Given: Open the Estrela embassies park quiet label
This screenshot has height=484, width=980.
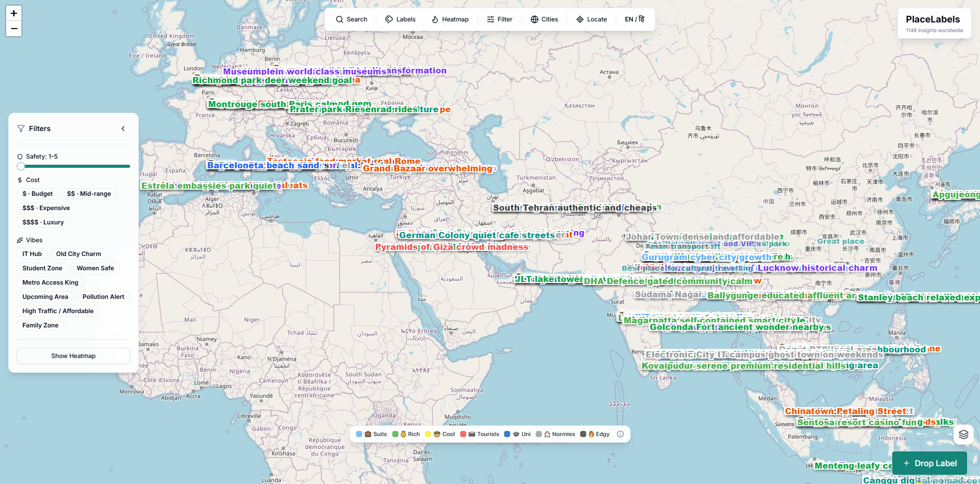Looking at the screenshot, I should (211, 186).
